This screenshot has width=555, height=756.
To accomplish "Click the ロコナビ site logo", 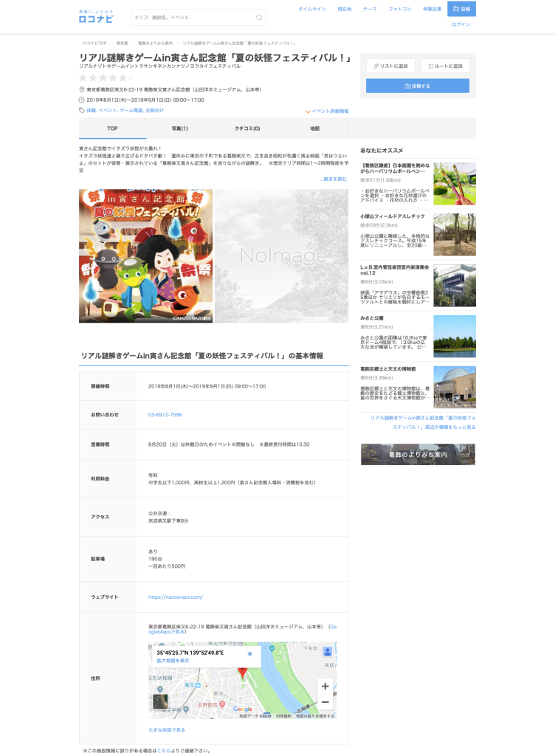I will 96,16.
